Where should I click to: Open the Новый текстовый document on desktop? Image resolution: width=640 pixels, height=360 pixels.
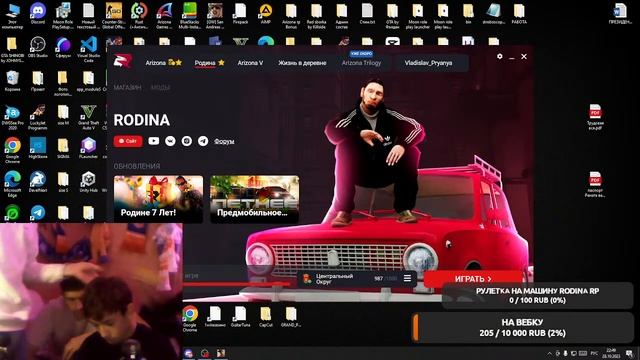click(x=88, y=16)
